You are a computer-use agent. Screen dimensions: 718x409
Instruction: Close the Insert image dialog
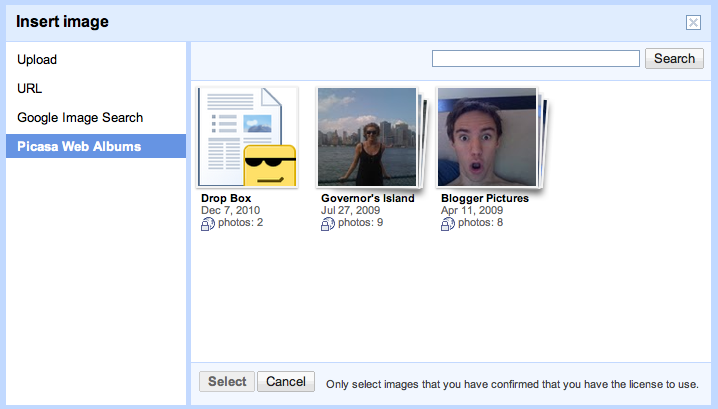pos(693,22)
